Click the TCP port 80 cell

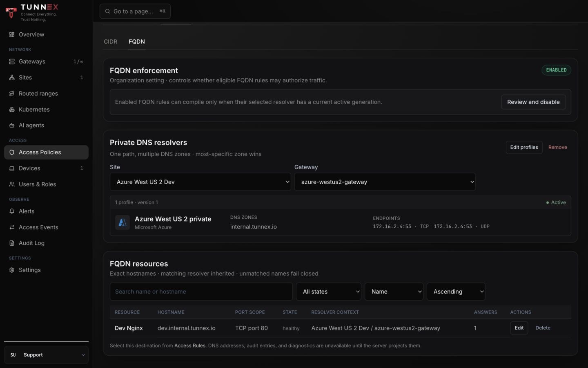(x=252, y=328)
